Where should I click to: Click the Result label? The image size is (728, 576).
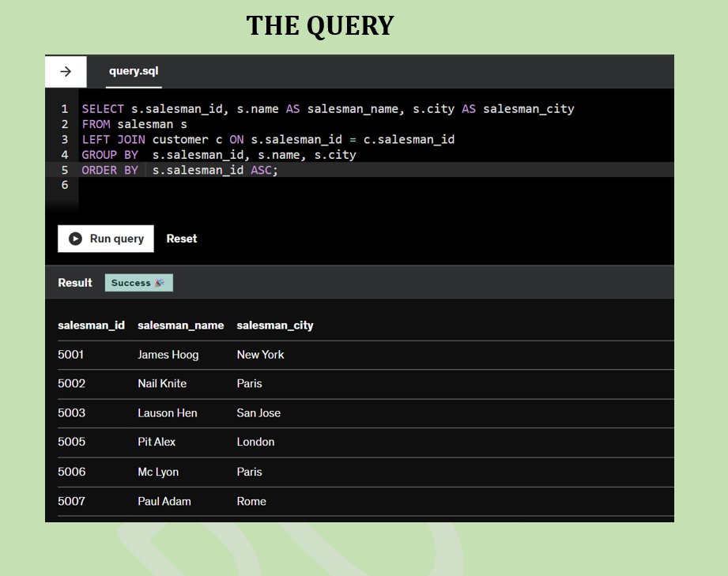pos(75,283)
